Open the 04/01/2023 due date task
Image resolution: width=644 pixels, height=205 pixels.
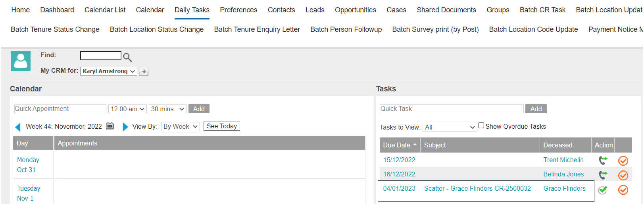399,189
